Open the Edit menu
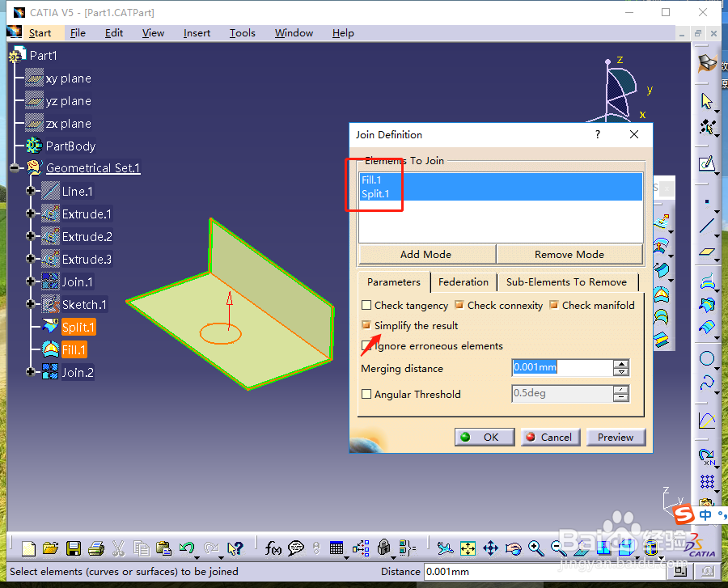The height and width of the screenshot is (588, 728). [114, 33]
